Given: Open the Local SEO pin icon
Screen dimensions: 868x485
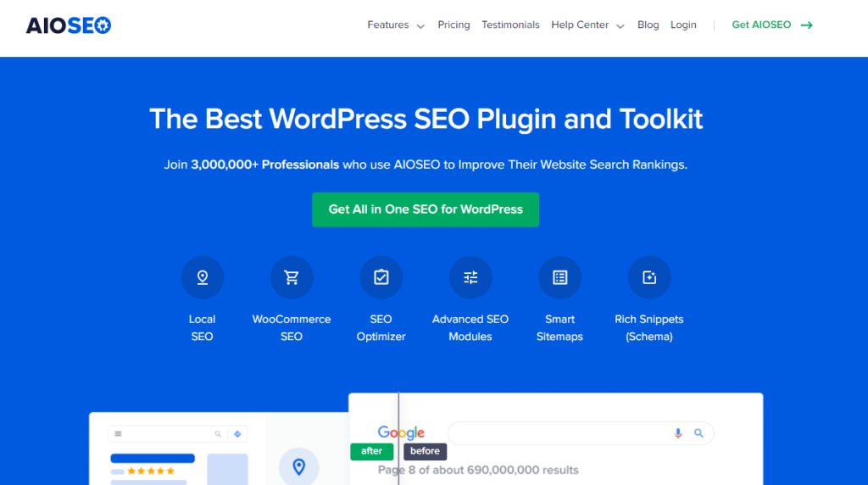Looking at the screenshot, I should [x=203, y=277].
